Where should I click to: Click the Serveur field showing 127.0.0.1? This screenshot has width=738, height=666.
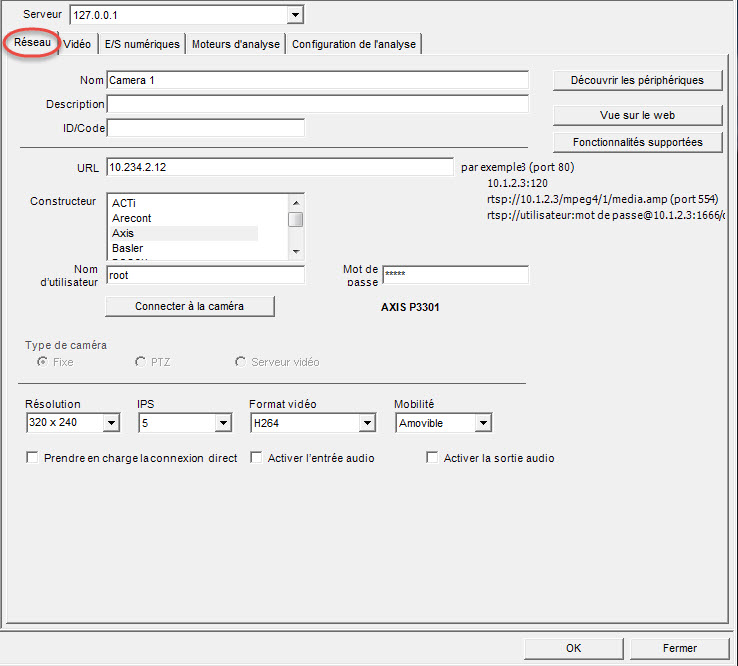coord(186,15)
